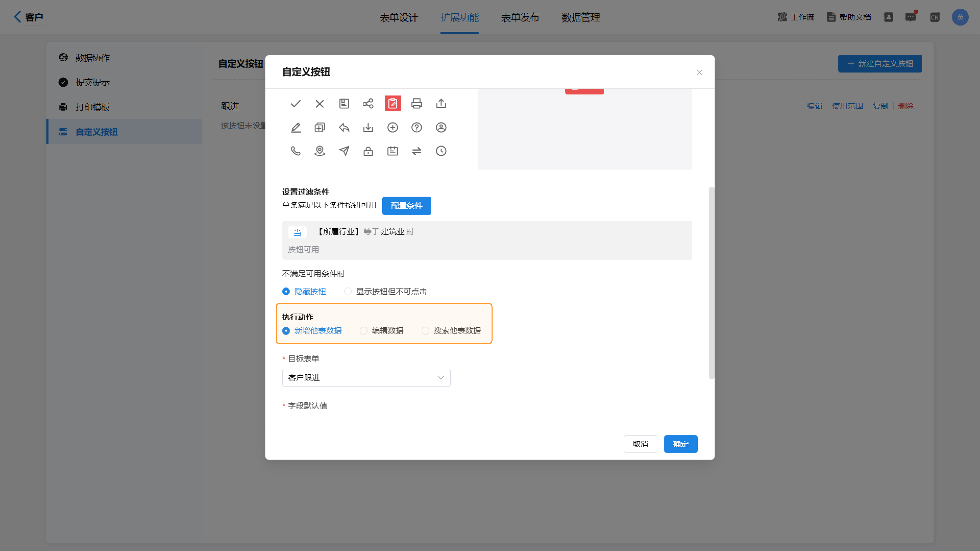Select the calendar note icon
The height and width of the screenshot is (551, 980).
click(x=393, y=151)
